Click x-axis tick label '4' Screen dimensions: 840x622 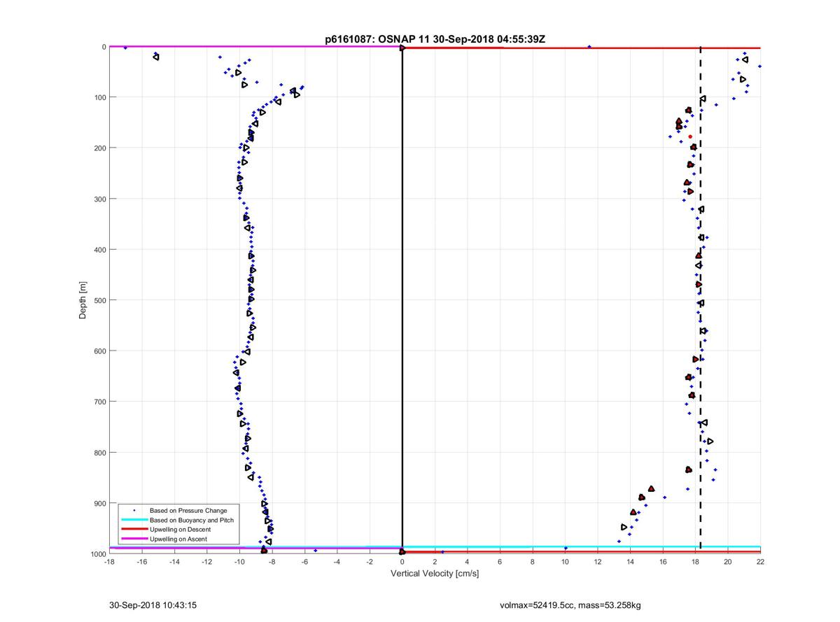(x=467, y=561)
